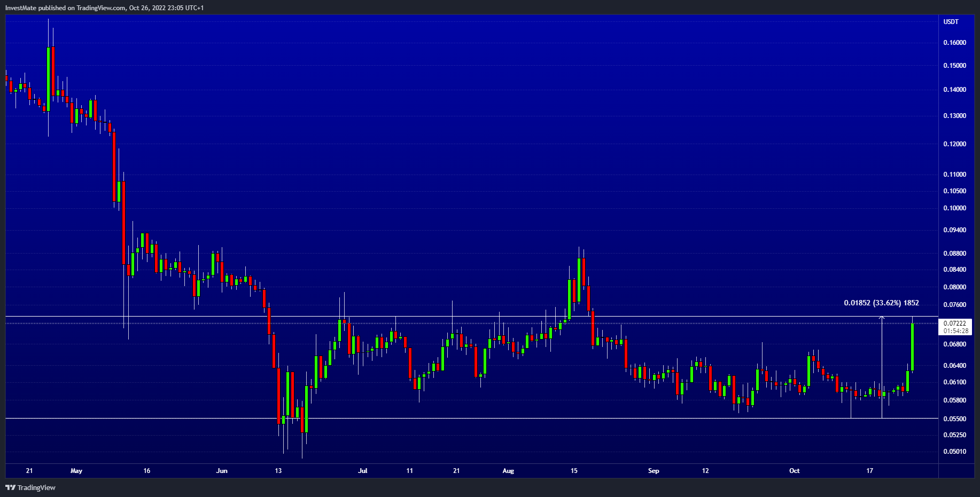Click the 12 date label on the time axis
Image resolution: width=980 pixels, height=497 pixels.
705,471
